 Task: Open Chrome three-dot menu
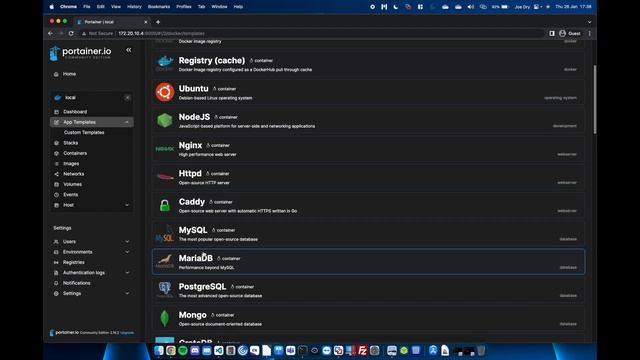(589, 33)
